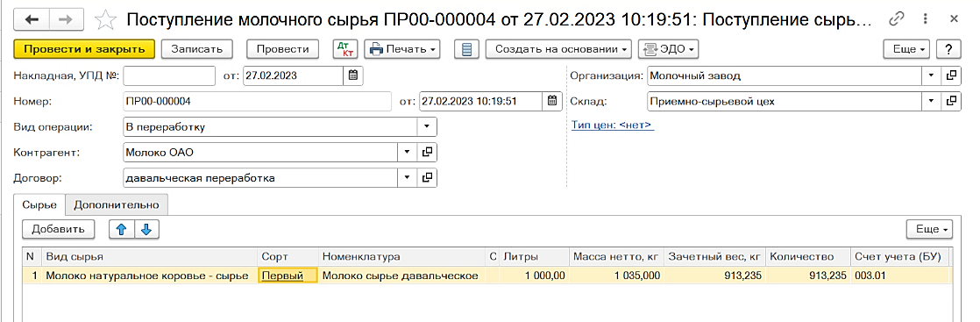Click the Количество column header
The height and width of the screenshot is (322, 980).
click(x=808, y=257)
